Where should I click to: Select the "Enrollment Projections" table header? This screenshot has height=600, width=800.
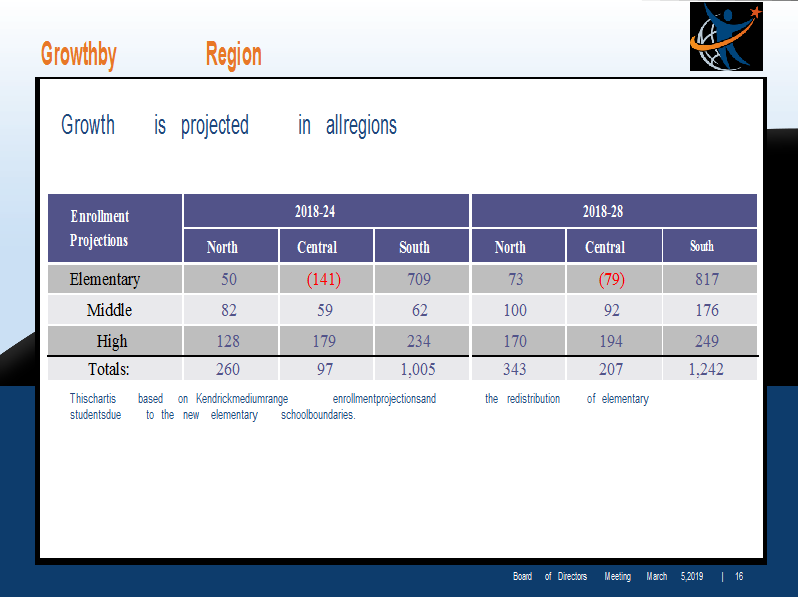point(115,228)
